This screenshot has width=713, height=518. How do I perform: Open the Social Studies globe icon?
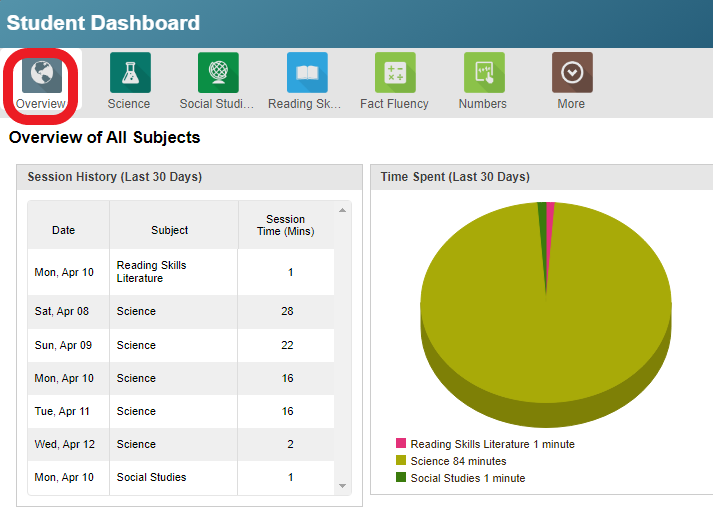point(217,73)
